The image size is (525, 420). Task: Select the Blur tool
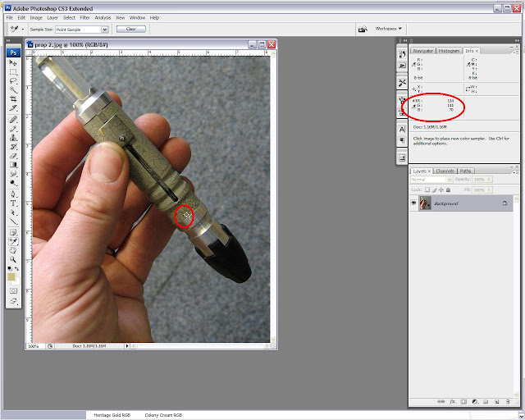[13, 173]
